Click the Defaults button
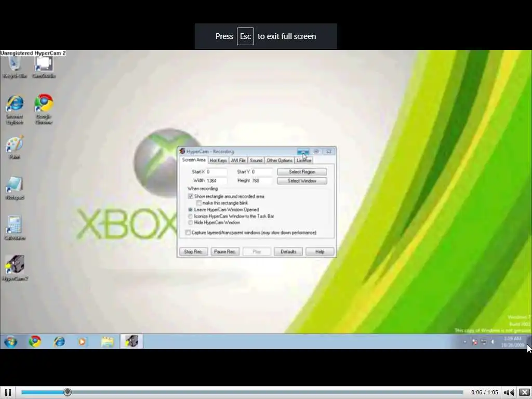Image resolution: width=532 pixels, height=399 pixels. pos(288,251)
